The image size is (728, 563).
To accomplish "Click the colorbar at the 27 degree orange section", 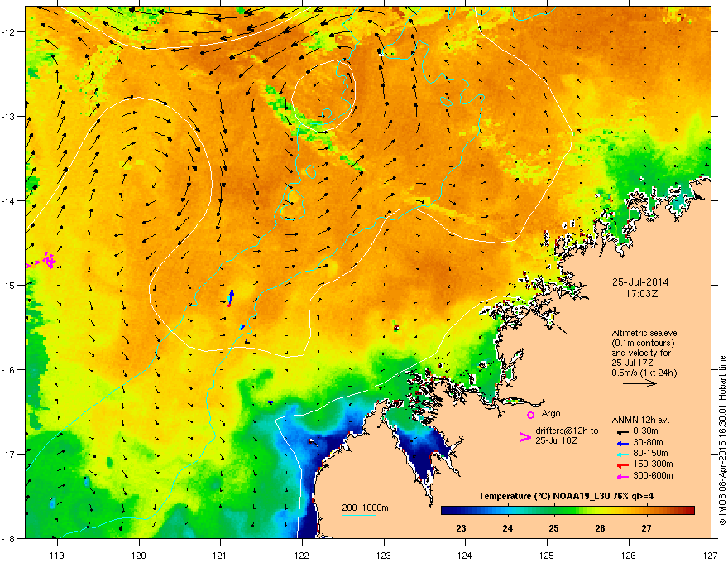I will point(646,511).
